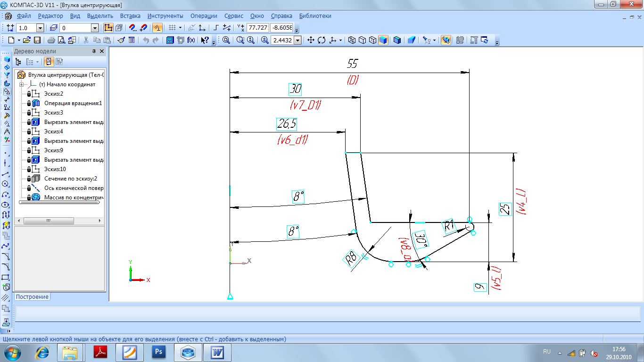Select the line segment tool in side panel
This screenshot has height=362, width=644.
[6, 173]
